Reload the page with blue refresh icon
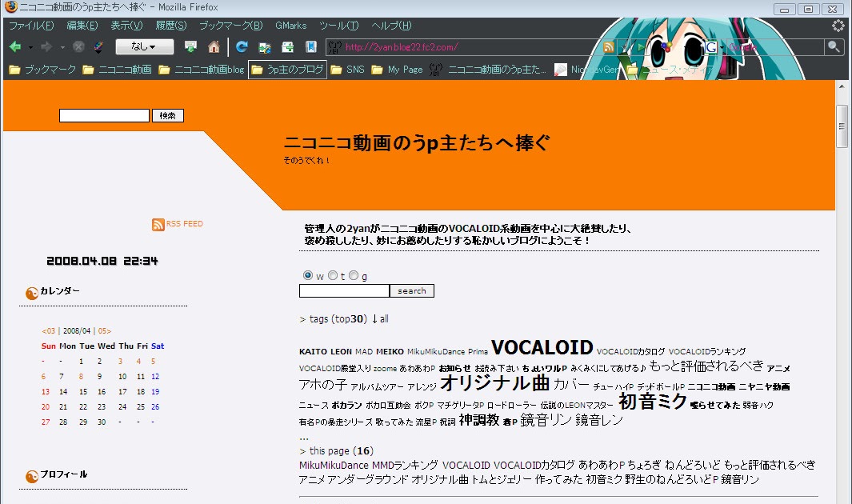 (242, 47)
